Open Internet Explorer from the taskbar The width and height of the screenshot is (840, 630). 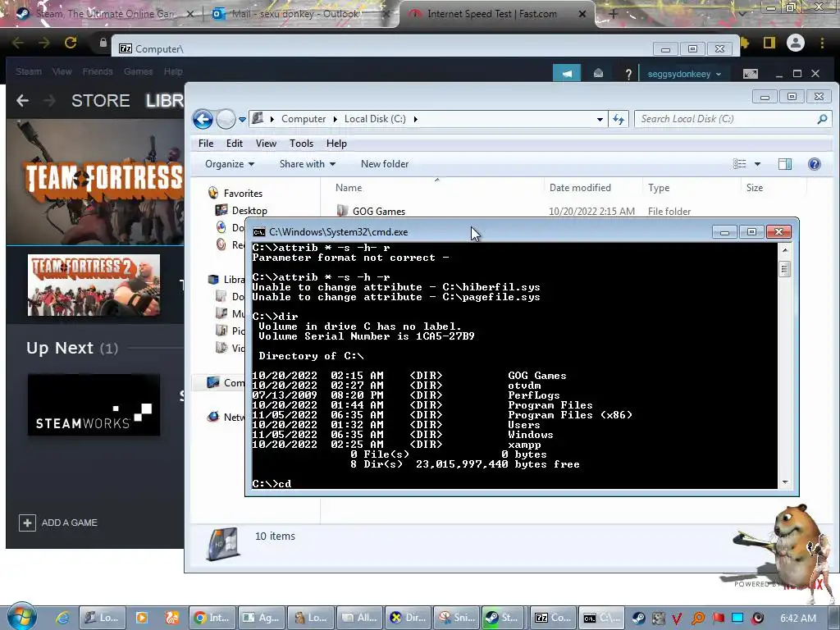coord(62,618)
